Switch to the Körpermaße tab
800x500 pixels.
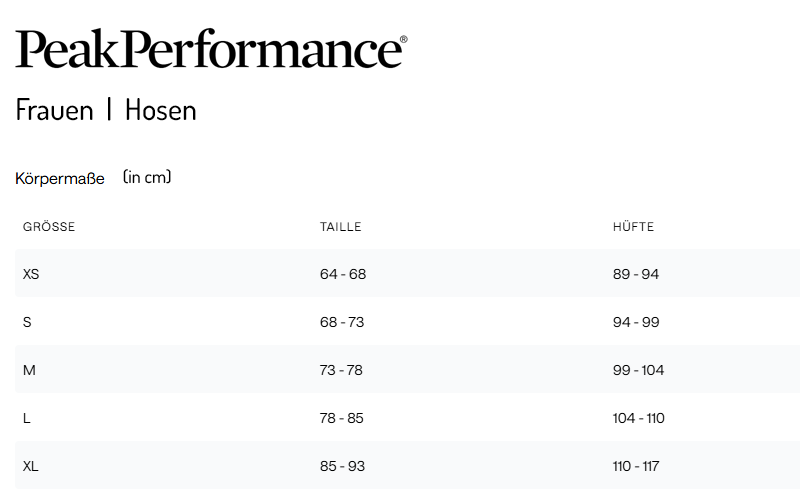pos(60,179)
